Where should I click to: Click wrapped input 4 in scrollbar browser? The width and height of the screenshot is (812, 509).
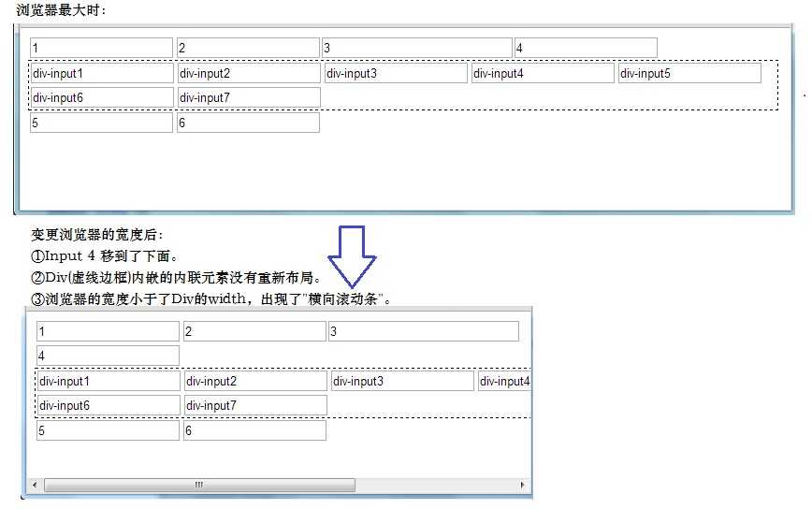pos(109,356)
